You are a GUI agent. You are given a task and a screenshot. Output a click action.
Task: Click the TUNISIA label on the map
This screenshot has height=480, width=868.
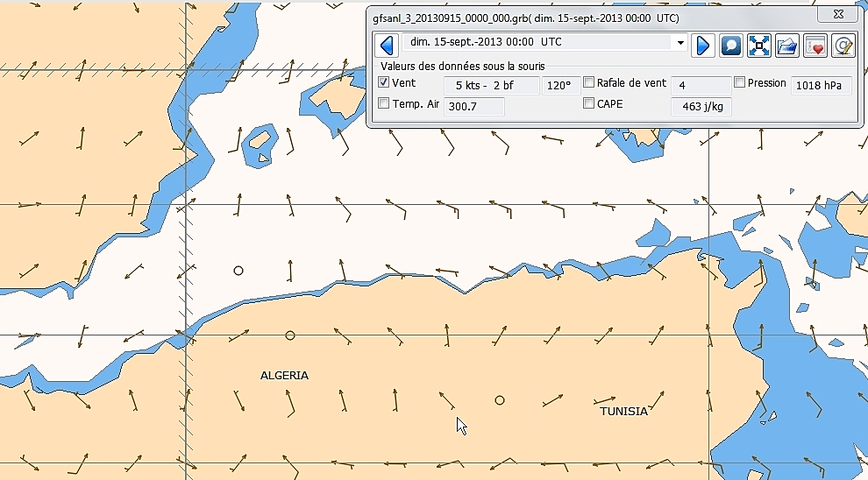pos(624,412)
